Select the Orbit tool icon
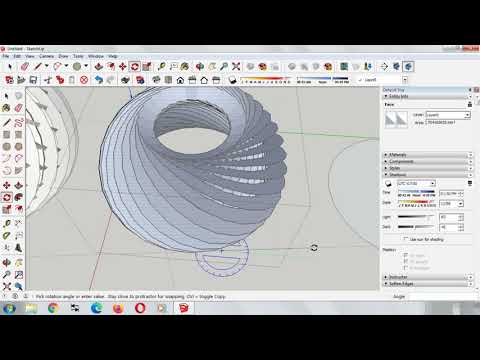480x360 pixels. 200,67
